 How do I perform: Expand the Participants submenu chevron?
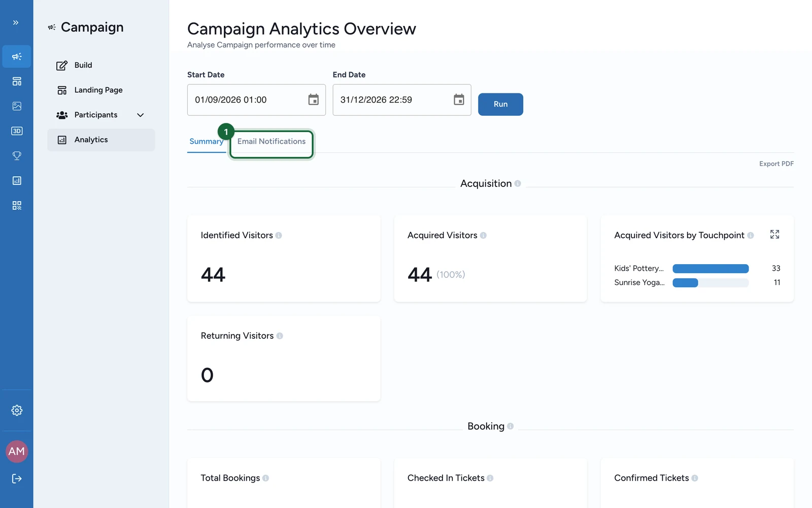point(141,115)
